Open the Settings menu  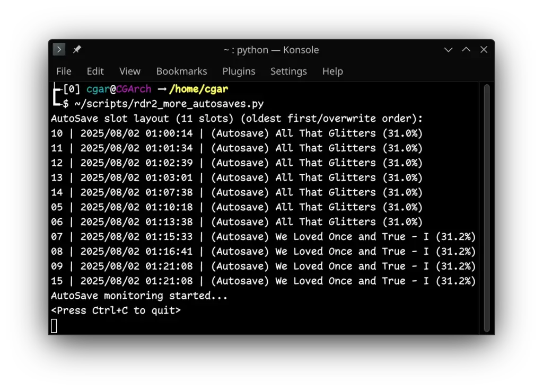[x=288, y=71]
